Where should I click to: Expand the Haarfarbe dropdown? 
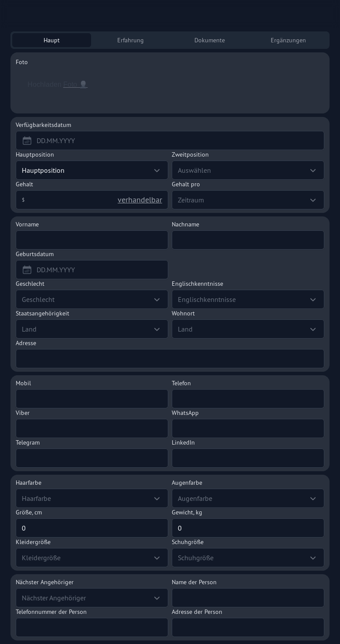click(92, 498)
